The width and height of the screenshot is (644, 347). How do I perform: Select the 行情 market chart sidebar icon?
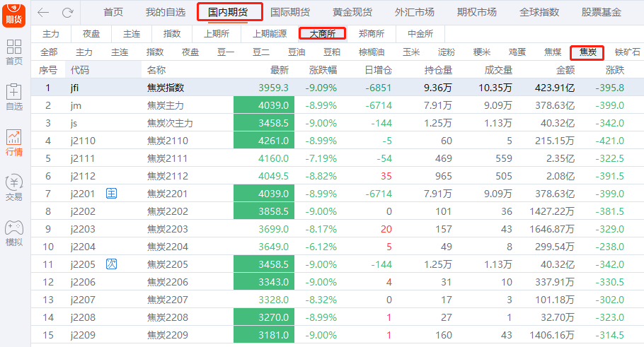click(14, 142)
